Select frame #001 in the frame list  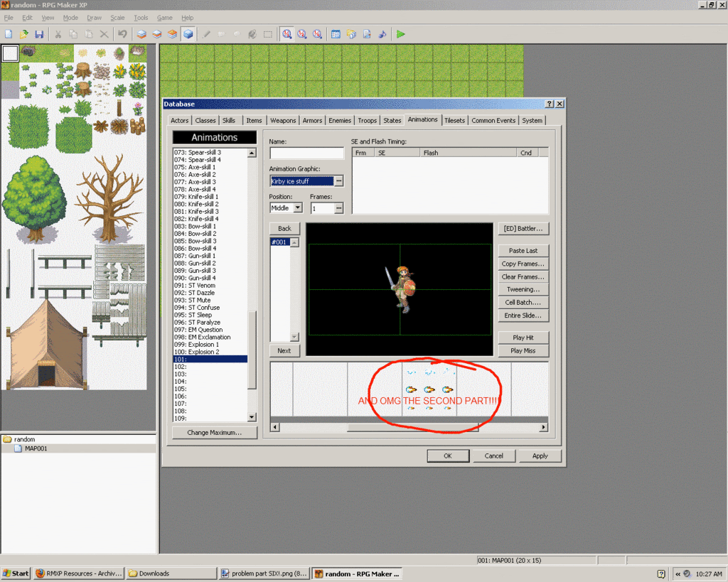[x=280, y=242]
